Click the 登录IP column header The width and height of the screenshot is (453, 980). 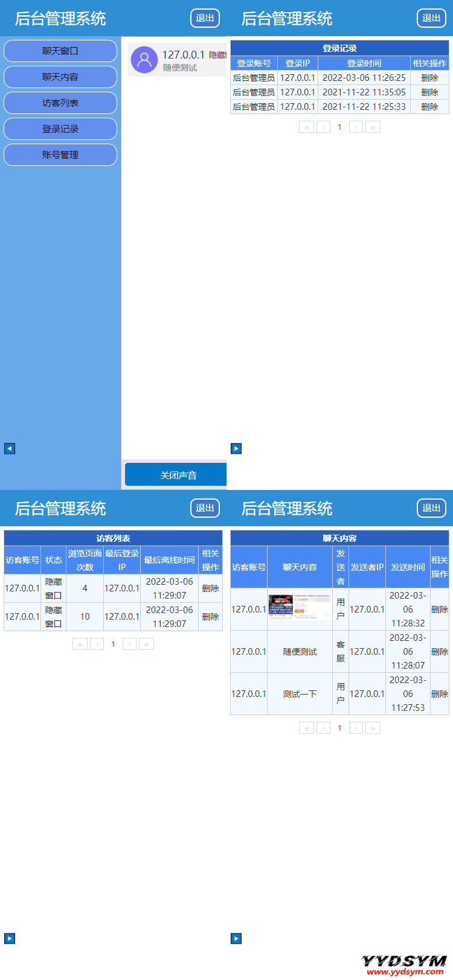coord(298,63)
